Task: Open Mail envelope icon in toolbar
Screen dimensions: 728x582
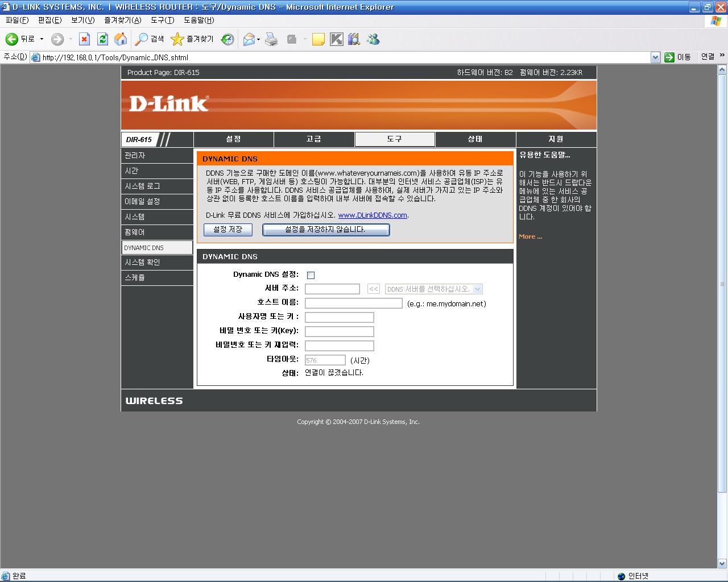Action: tap(249, 39)
